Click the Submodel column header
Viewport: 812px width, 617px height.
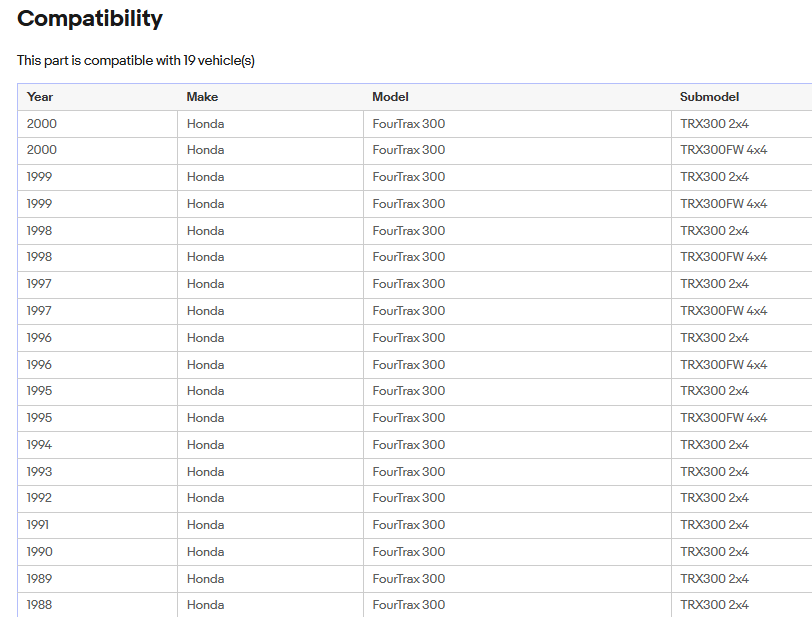(x=709, y=97)
